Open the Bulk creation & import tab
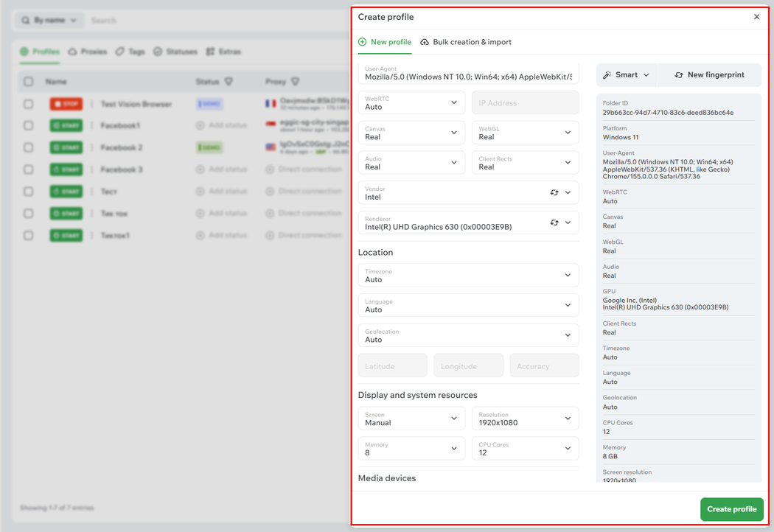 pyautogui.click(x=466, y=42)
